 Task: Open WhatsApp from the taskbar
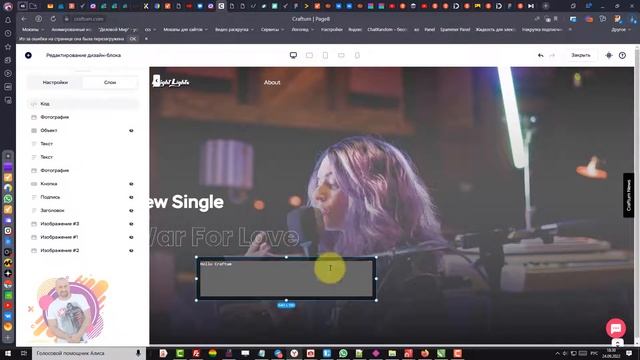pyautogui.click(x=343, y=353)
